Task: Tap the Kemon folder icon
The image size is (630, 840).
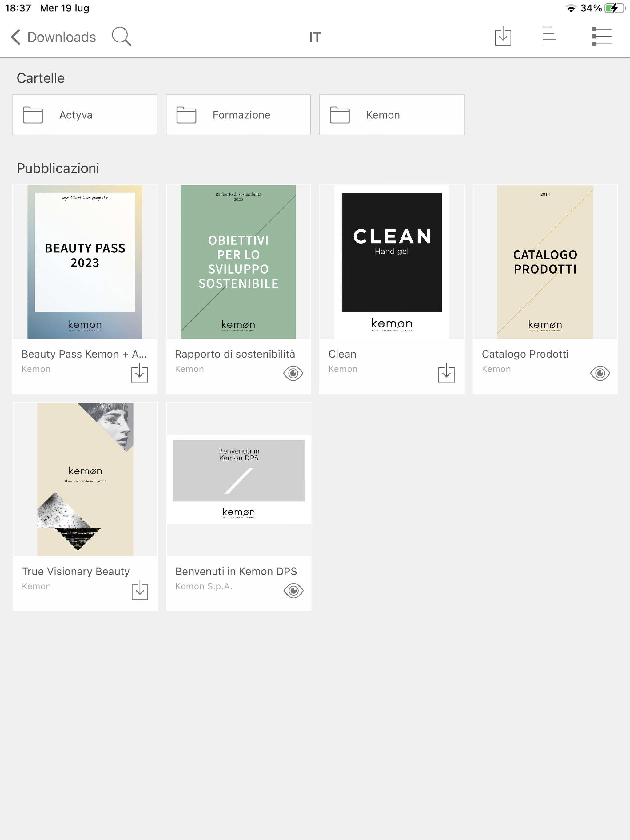Action: [x=340, y=115]
